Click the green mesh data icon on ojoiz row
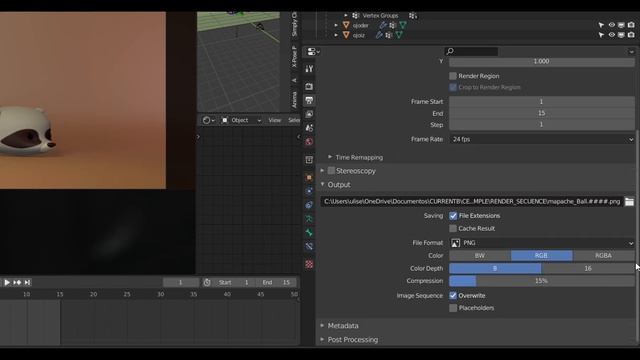 tap(399, 35)
